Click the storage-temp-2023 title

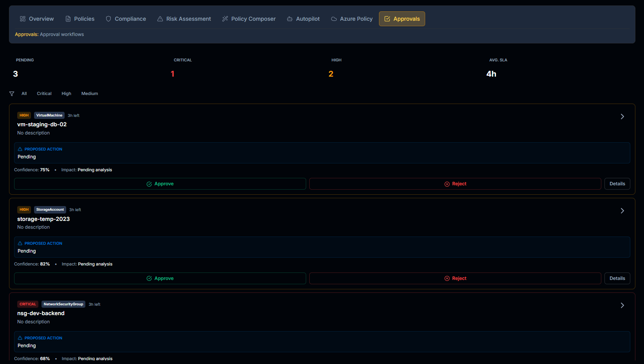(43, 219)
